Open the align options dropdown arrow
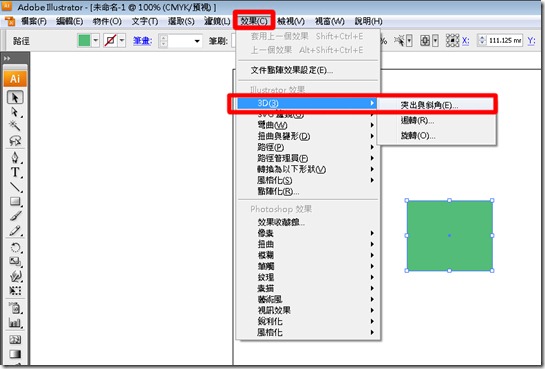The image size is (545, 369). click(435, 41)
